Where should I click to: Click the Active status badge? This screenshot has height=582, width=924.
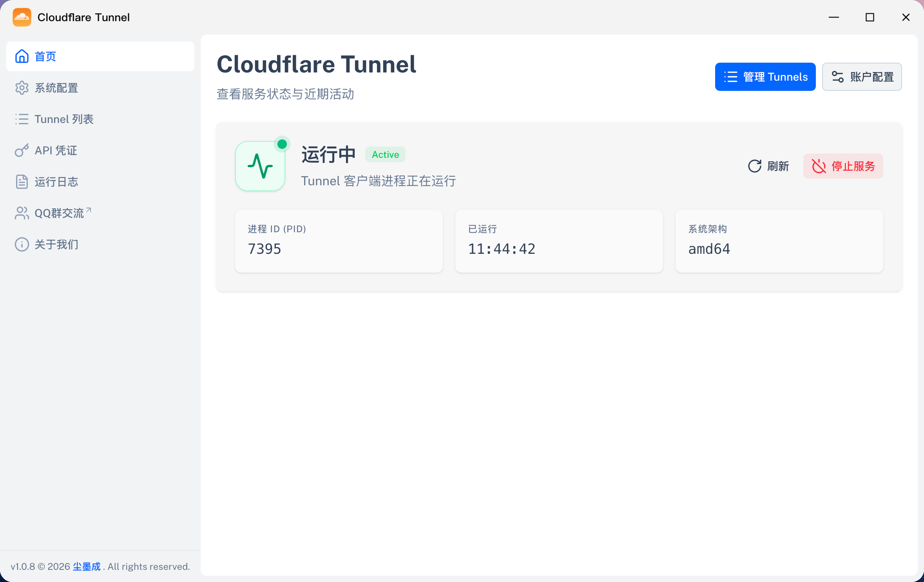tap(386, 155)
